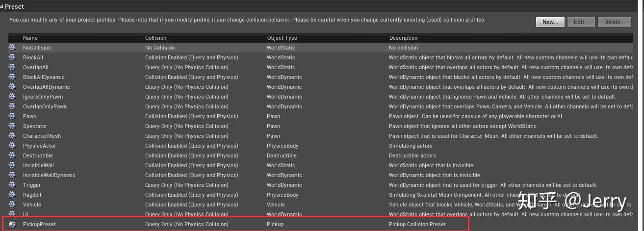
Task: Click the gear icon beside CharacterMesh
Action: pyautogui.click(x=12, y=136)
